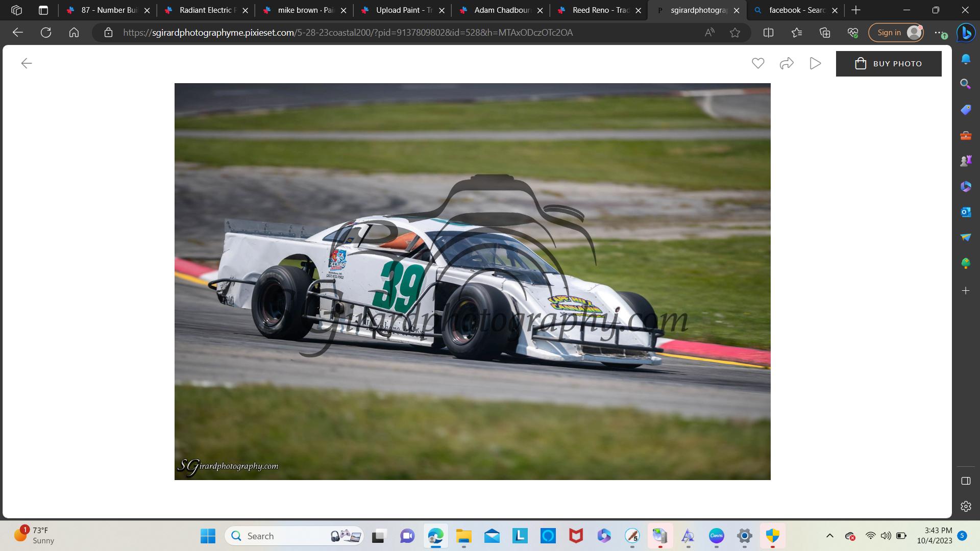Enable read aloud for the page
Screen dimensions: 980x551
(x=709, y=32)
